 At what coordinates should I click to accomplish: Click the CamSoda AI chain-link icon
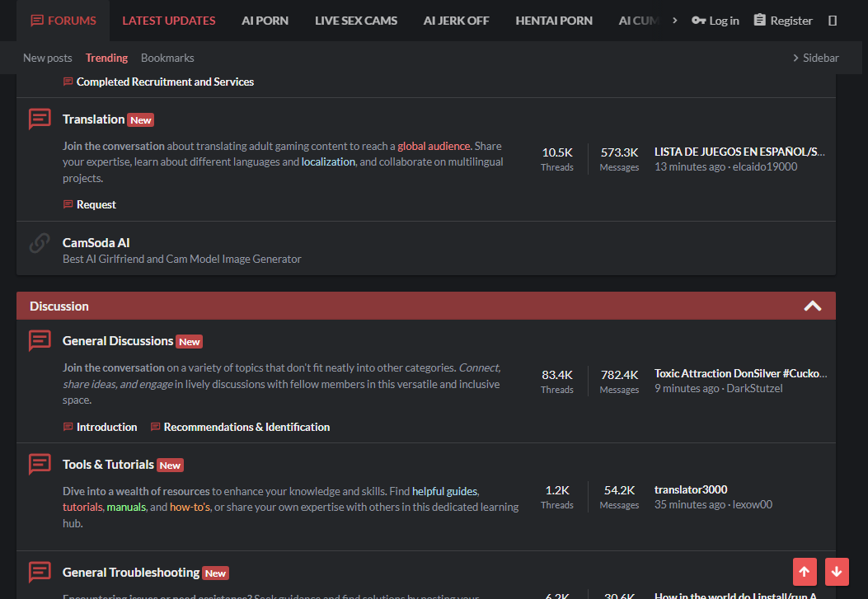(x=40, y=243)
